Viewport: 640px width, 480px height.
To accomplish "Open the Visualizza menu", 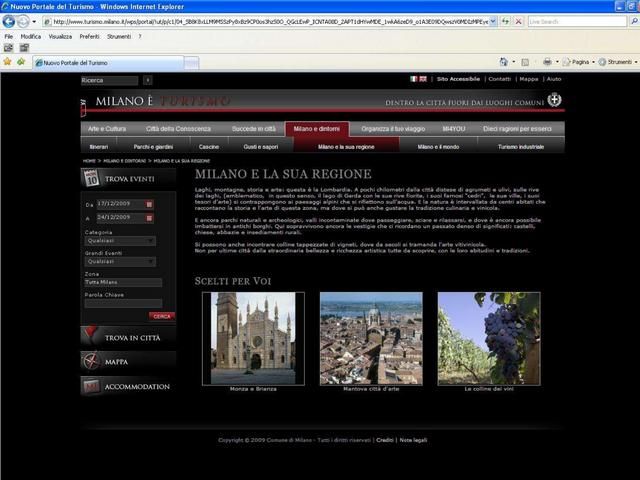I will click(x=60, y=36).
